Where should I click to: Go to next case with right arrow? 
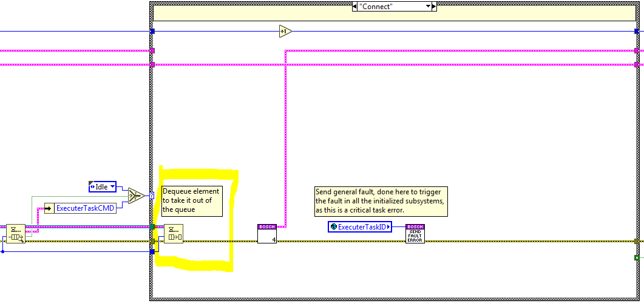click(x=434, y=7)
